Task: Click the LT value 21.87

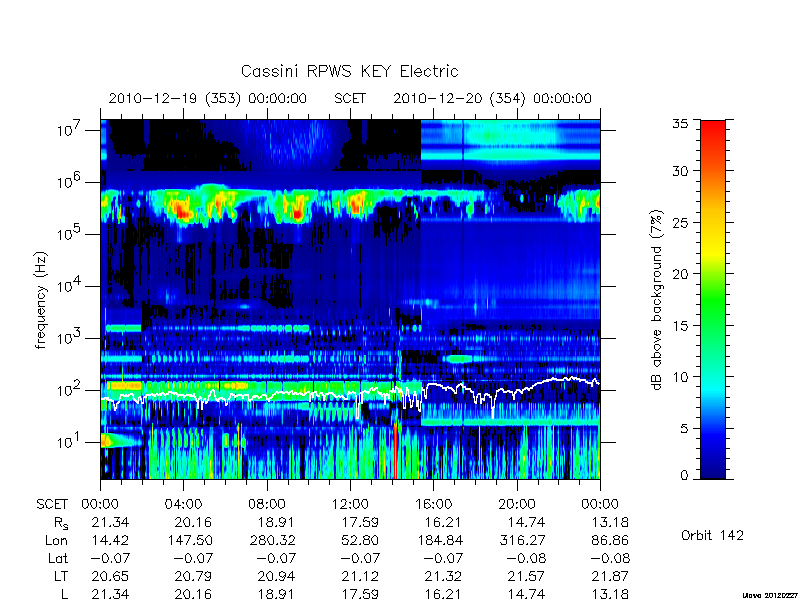Action: [x=610, y=577]
